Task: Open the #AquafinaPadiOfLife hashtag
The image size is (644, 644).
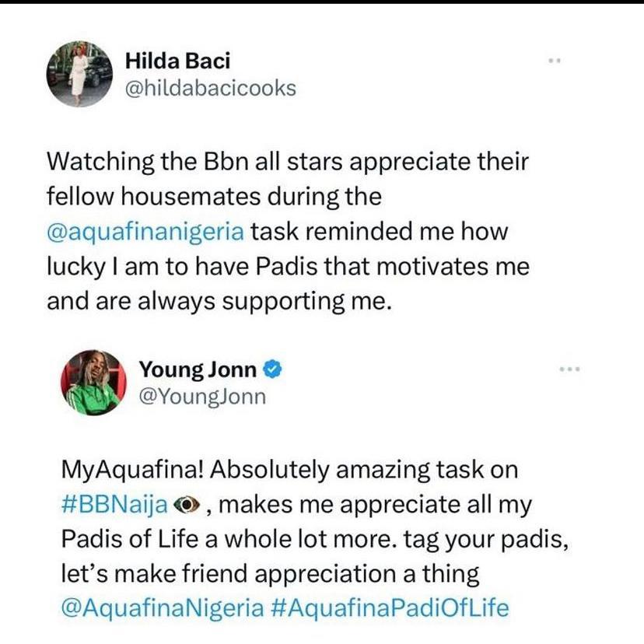Action: click(x=390, y=608)
